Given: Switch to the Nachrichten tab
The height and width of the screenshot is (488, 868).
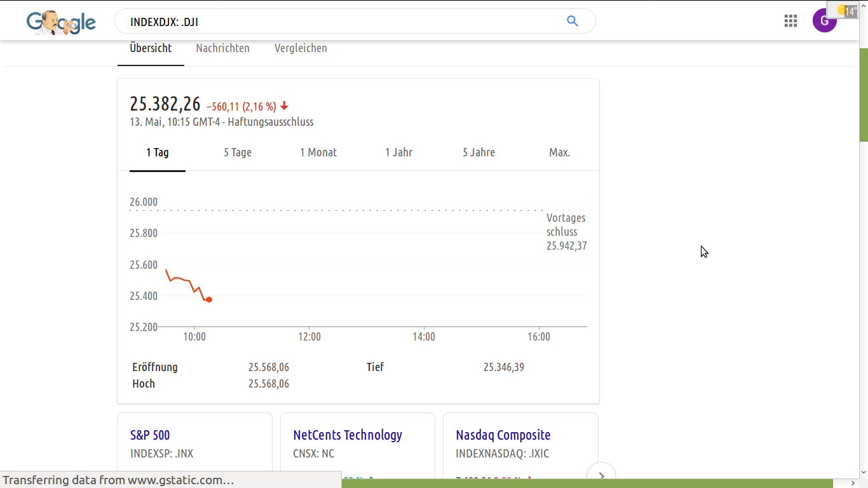Looking at the screenshot, I should (222, 48).
